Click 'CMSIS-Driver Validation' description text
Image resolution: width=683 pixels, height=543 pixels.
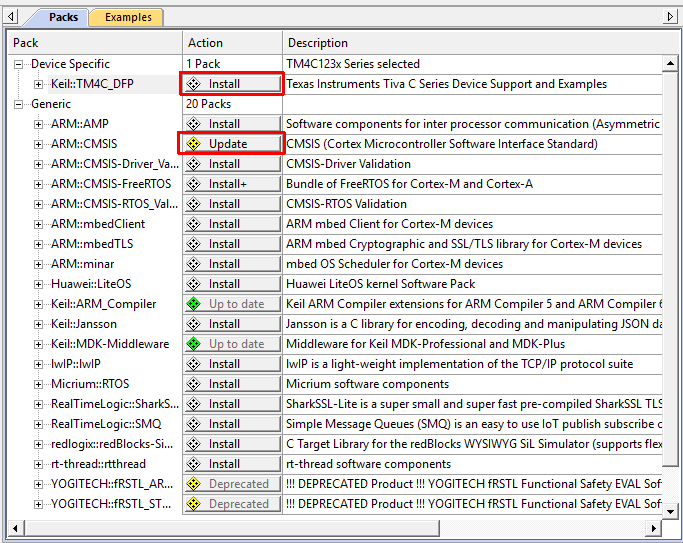[x=348, y=164]
